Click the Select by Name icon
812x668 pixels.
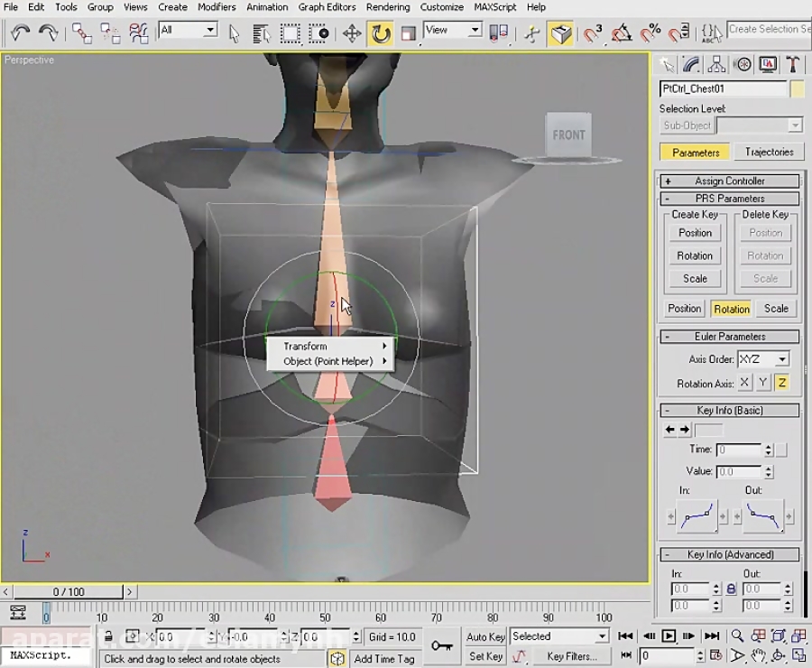coord(262,34)
